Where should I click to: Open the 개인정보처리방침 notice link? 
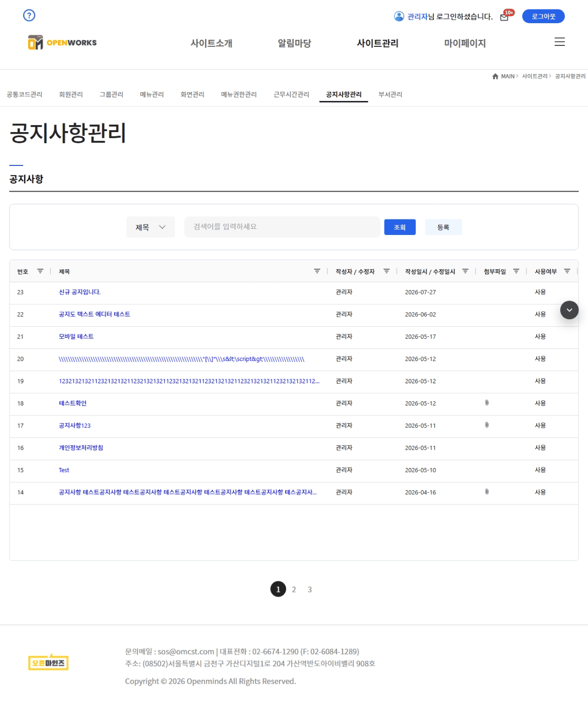(81, 448)
